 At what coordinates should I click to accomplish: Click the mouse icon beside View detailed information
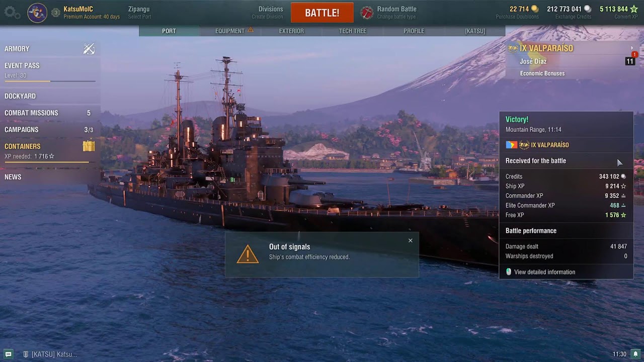coord(509,272)
